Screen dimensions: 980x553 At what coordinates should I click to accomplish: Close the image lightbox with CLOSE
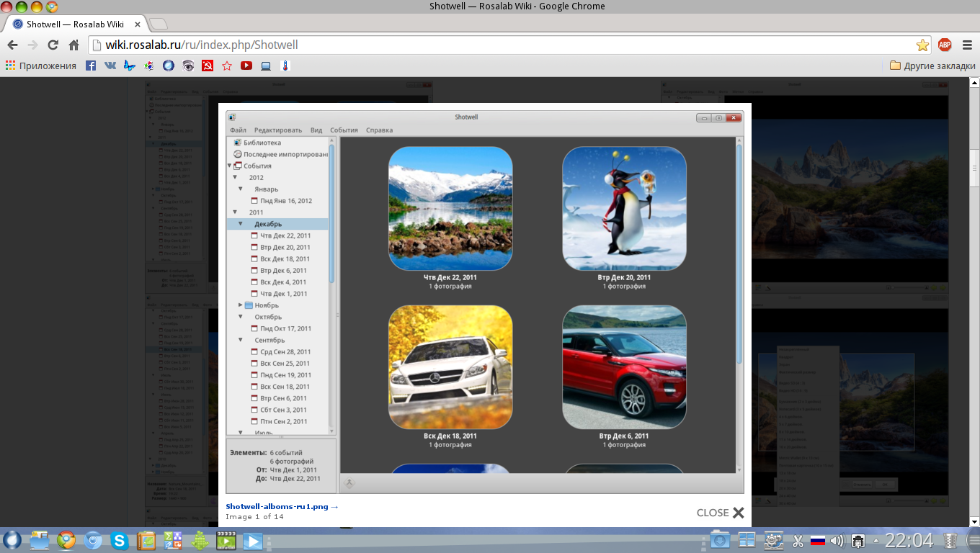[720, 513]
